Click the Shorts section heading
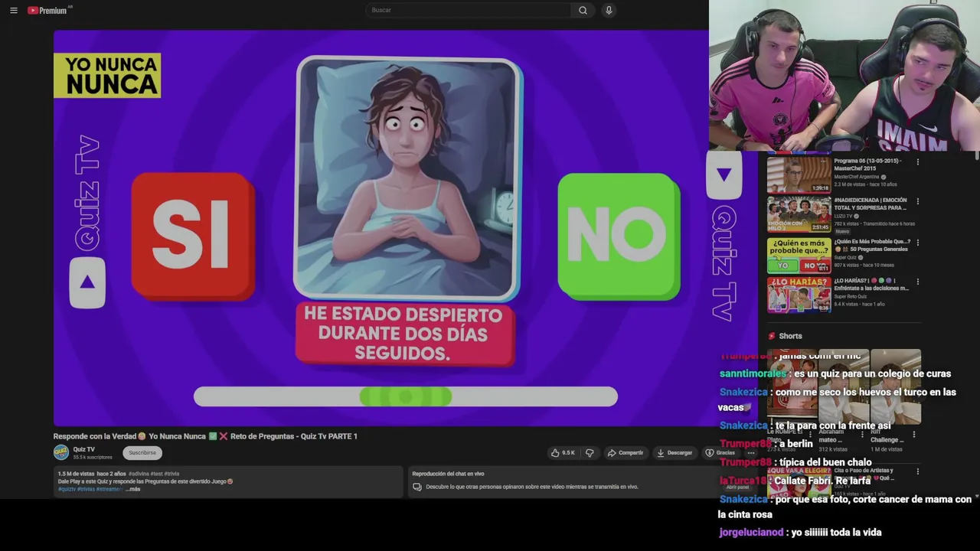 tap(790, 336)
